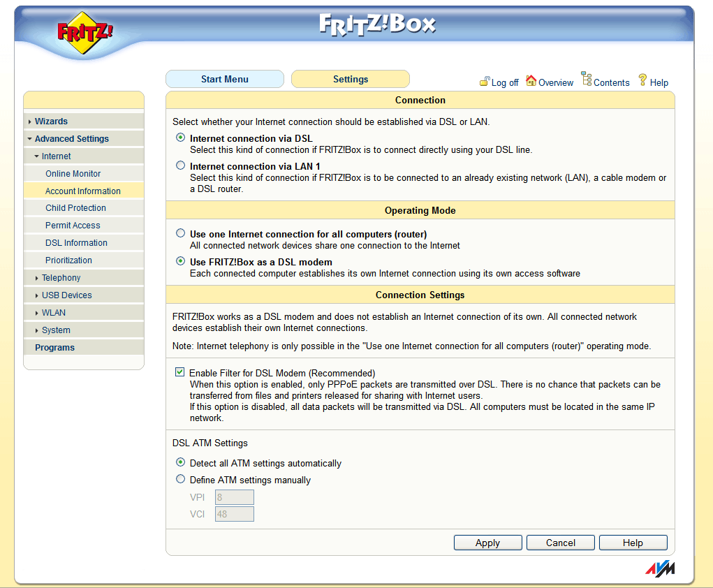
Task: Select Detect all ATM settings automatically
Action: [181, 462]
